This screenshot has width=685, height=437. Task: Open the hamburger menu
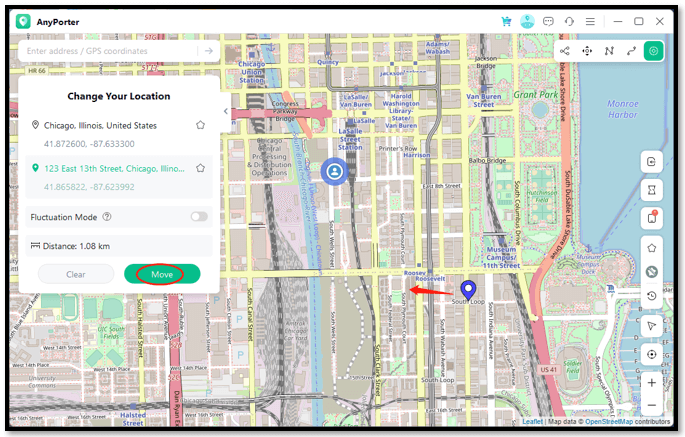590,21
